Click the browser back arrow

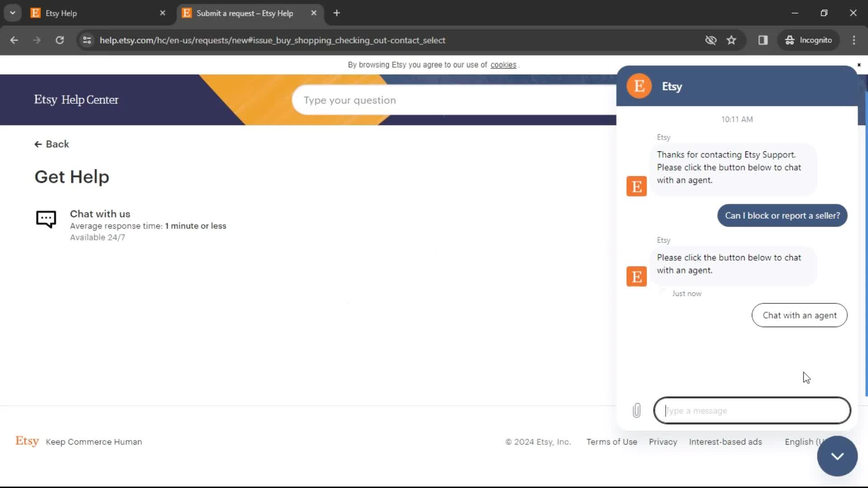pos(14,40)
